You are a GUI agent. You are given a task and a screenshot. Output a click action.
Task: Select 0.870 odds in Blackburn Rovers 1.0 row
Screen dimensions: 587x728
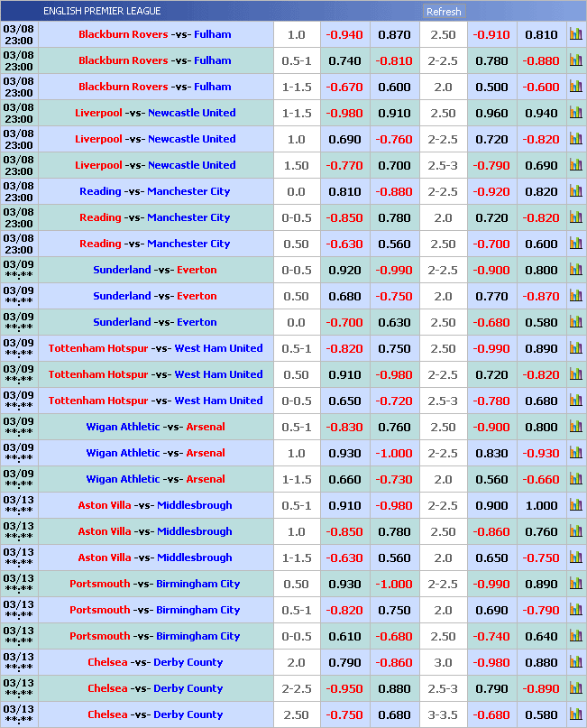tap(394, 35)
